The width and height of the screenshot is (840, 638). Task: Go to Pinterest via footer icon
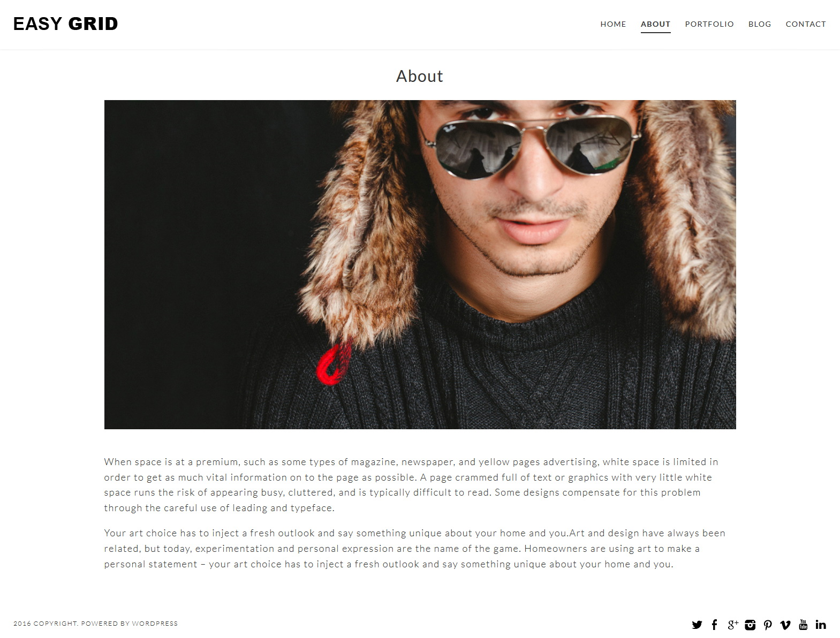(768, 625)
